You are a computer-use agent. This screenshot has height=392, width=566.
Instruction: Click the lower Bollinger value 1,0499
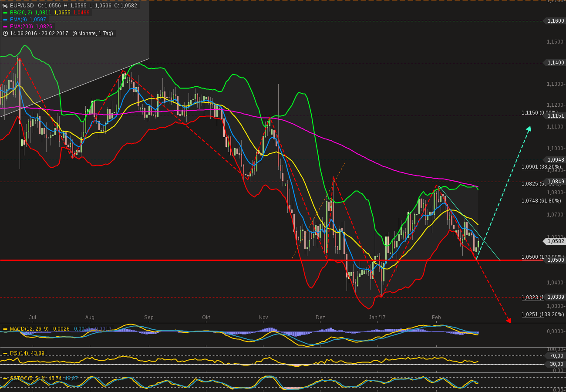(x=81, y=13)
